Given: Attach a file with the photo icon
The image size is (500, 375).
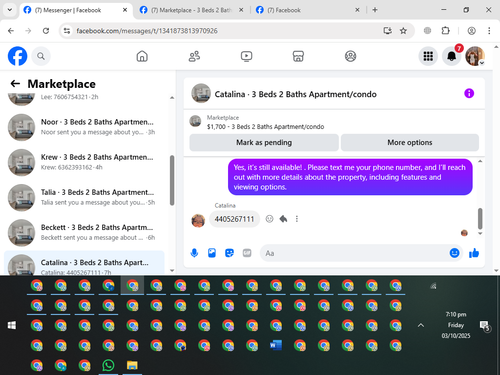Looking at the screenshot, I should pos(212,253).
